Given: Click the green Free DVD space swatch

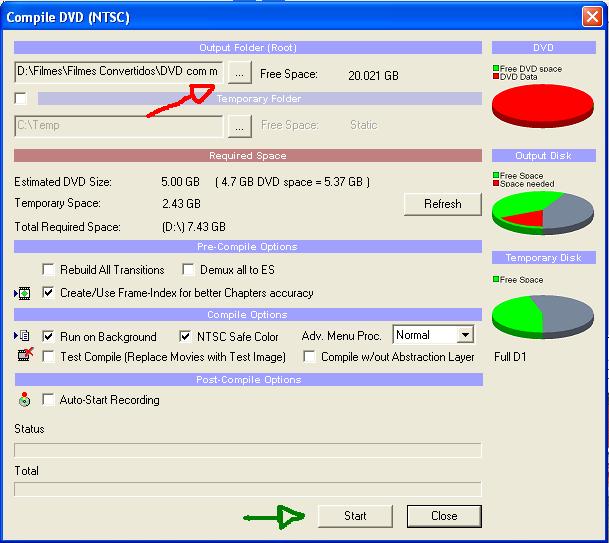Looking at the screenshot, I should point(496,68).
